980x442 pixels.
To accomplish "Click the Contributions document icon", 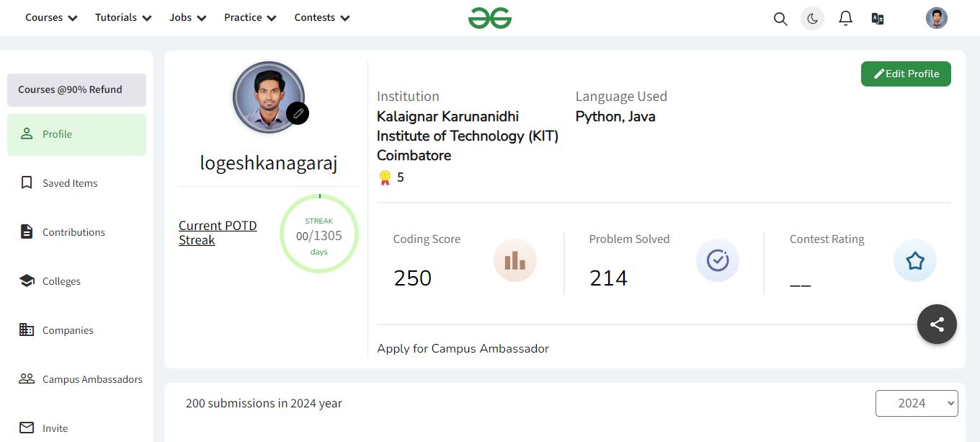I will [27, 232].
